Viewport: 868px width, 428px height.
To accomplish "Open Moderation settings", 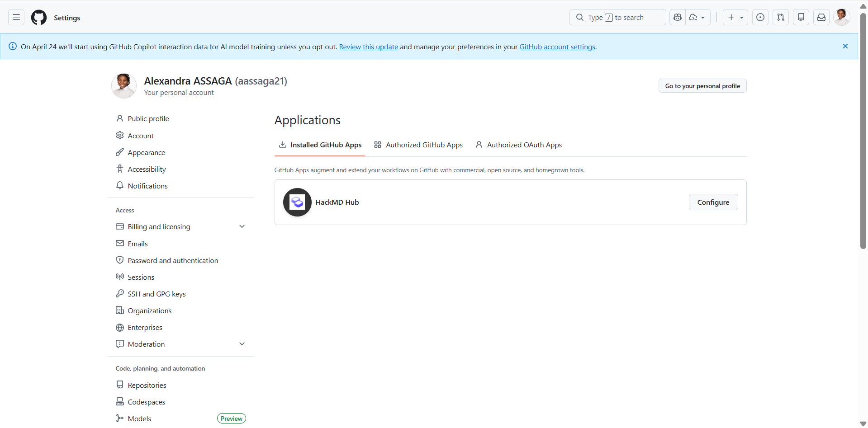I will coord(181,344).
